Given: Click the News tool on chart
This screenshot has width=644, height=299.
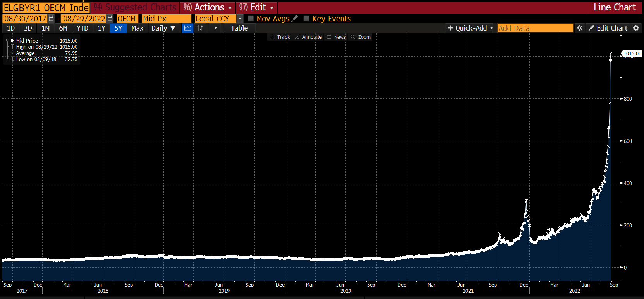Looking at the screenshot, I should tap(336, 37).
